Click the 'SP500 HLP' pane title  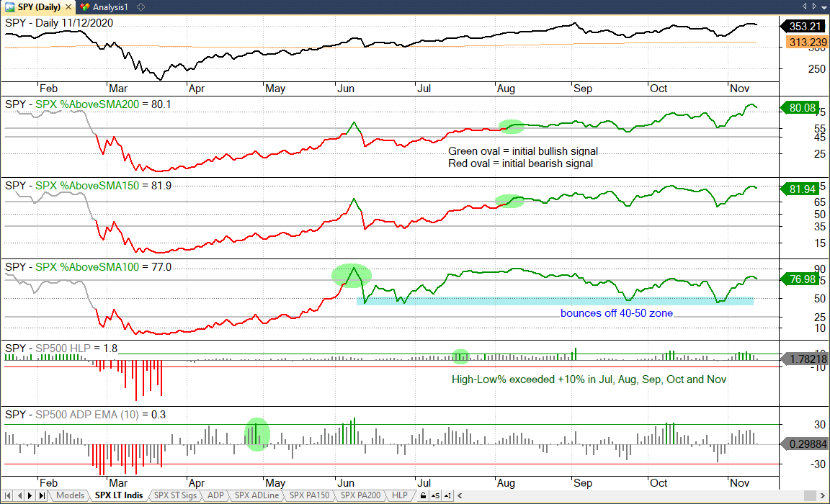pos(63,348)
